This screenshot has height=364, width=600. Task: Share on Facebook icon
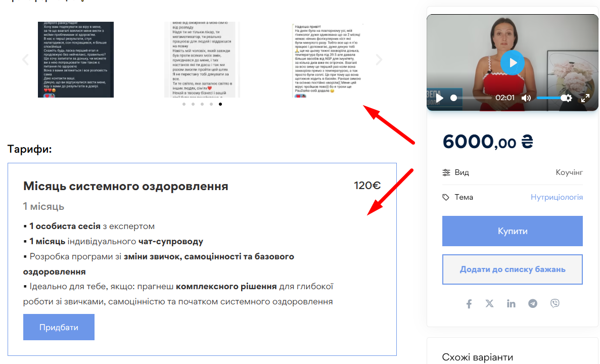tap(469, 303)
